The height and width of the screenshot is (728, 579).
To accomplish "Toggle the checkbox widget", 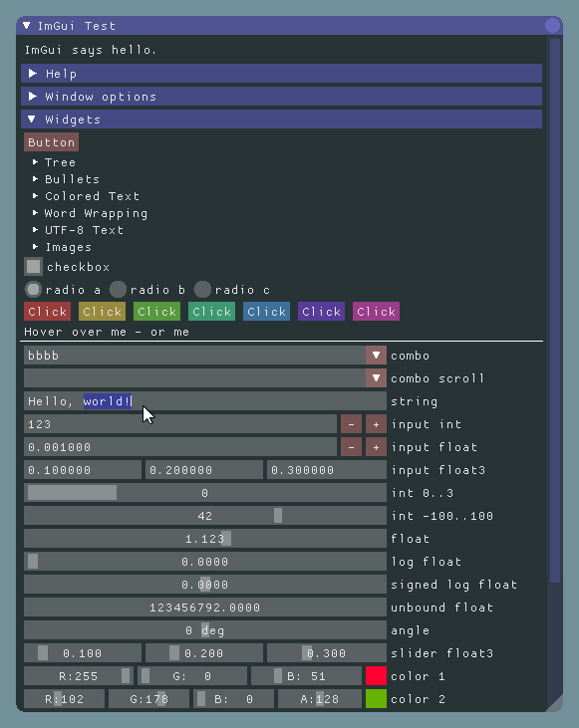I will 33,267.
